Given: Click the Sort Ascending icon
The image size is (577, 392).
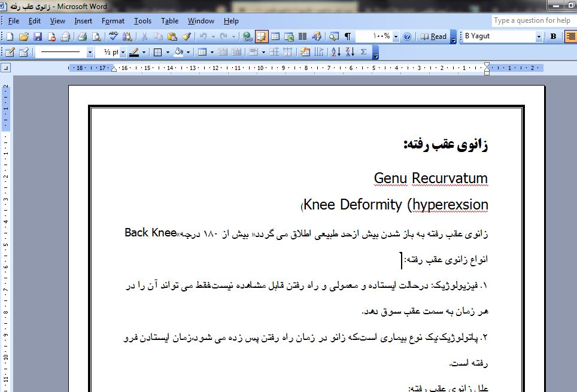Looking at the screenshot, I should 335,52.
